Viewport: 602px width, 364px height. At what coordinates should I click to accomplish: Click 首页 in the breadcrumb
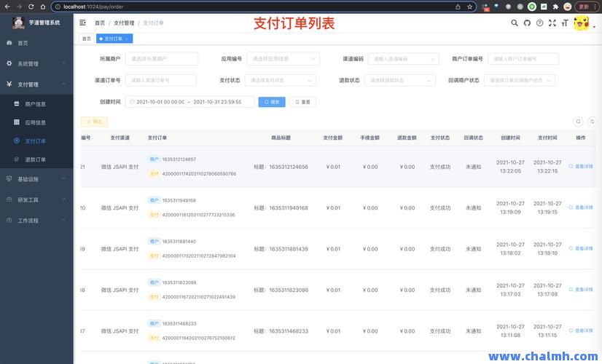[x=100, y=23]
